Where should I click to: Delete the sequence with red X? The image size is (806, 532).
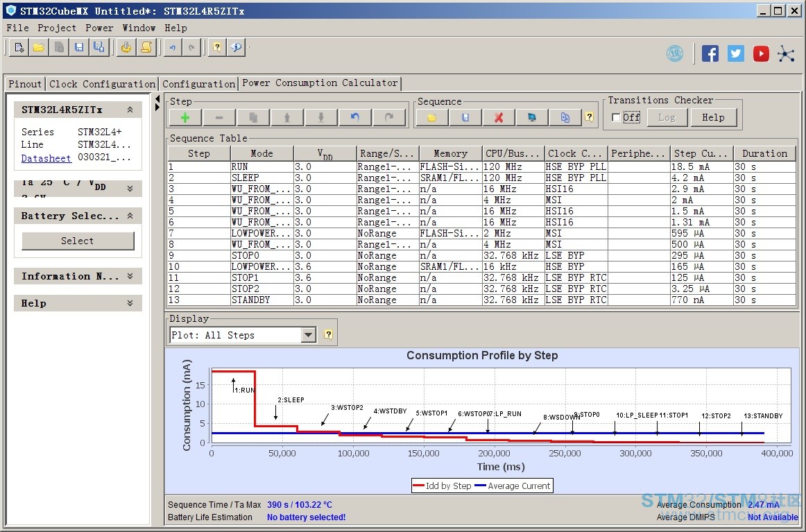tap(499, 118)
